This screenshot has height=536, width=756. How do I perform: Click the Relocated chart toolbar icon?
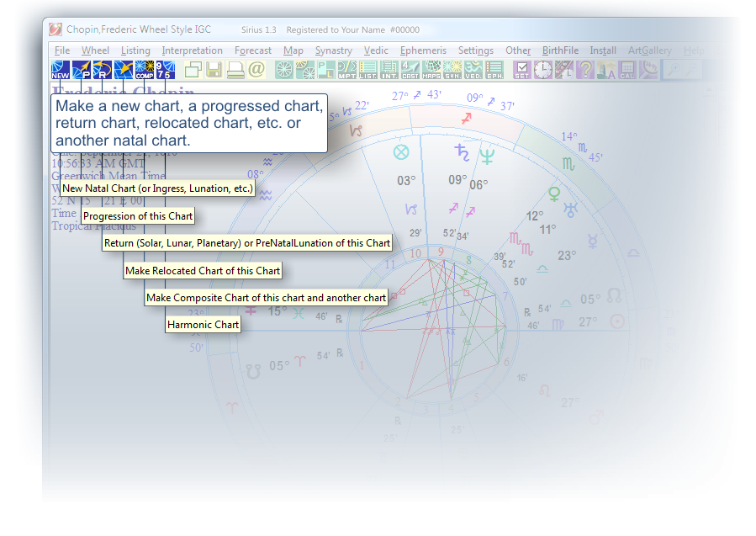click(x=124, y=70)
